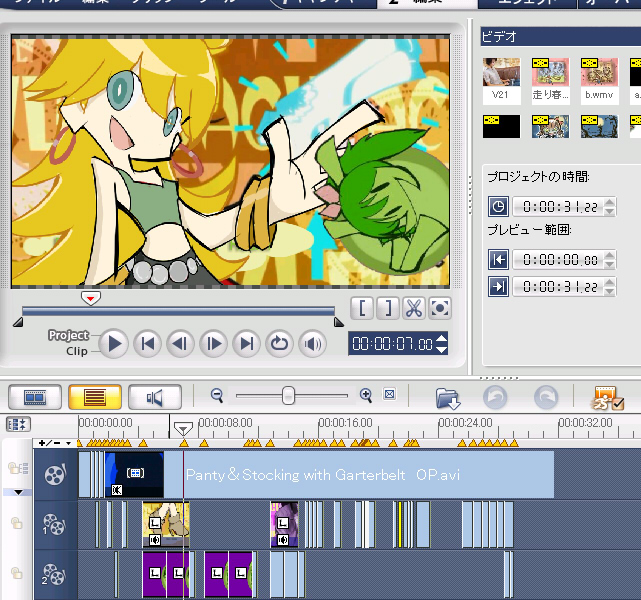This screenshot has height=600, width=641.
Task: Zoom out the timeline
Action: [217, 395]
